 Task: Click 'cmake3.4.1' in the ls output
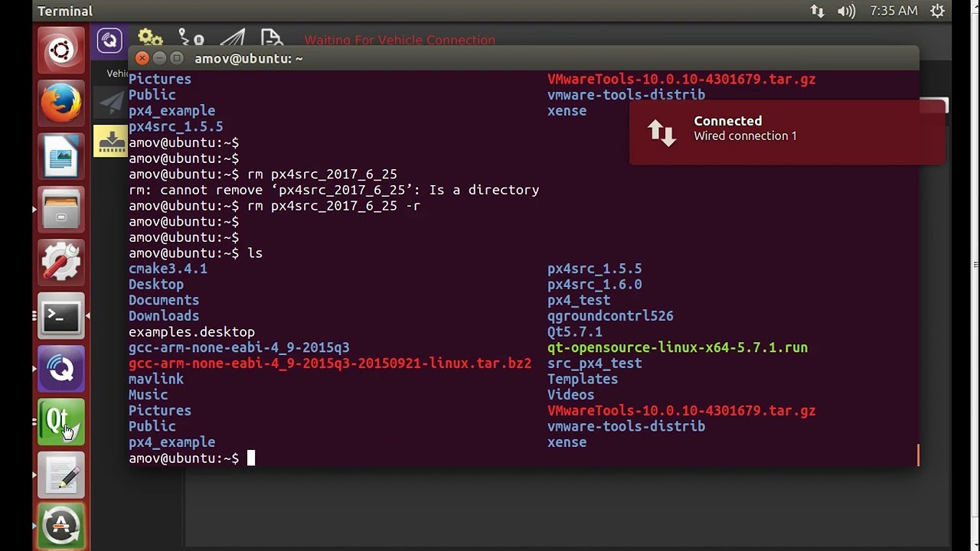point(168,269)
